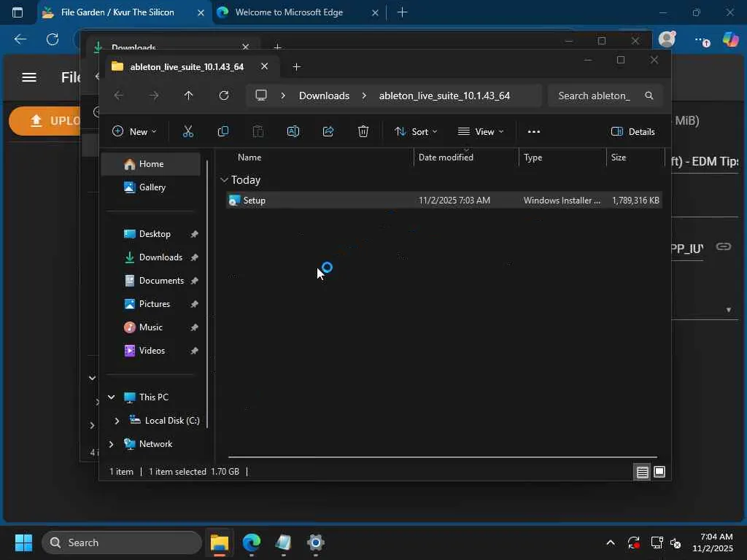The width and height of the screenshot is (747, 560).
Task: Toggle the Details pane
Action: (632, 131)
